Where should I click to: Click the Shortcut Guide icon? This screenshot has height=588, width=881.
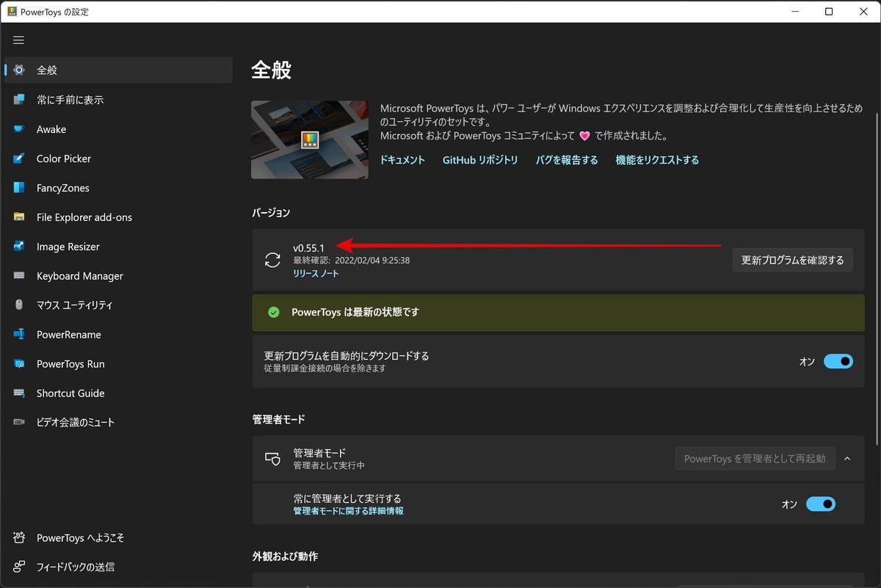pos(19,393)
